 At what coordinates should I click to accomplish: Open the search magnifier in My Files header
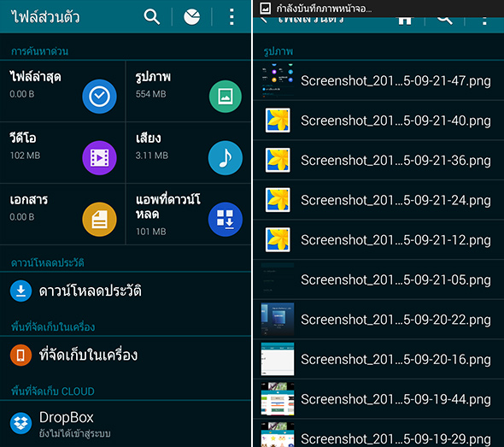pyautogui.click(x=152, y=17)
